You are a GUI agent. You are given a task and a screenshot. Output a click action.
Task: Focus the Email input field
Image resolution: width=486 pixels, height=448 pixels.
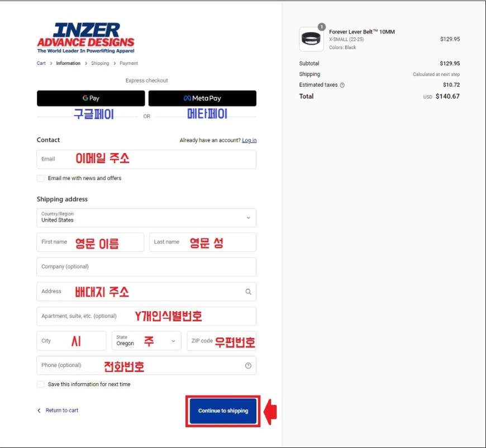point(146,159)
